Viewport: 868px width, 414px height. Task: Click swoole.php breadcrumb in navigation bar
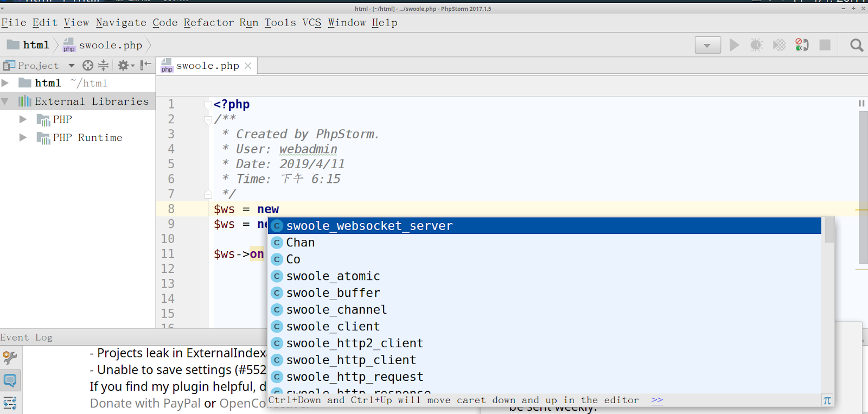[103, 45]
